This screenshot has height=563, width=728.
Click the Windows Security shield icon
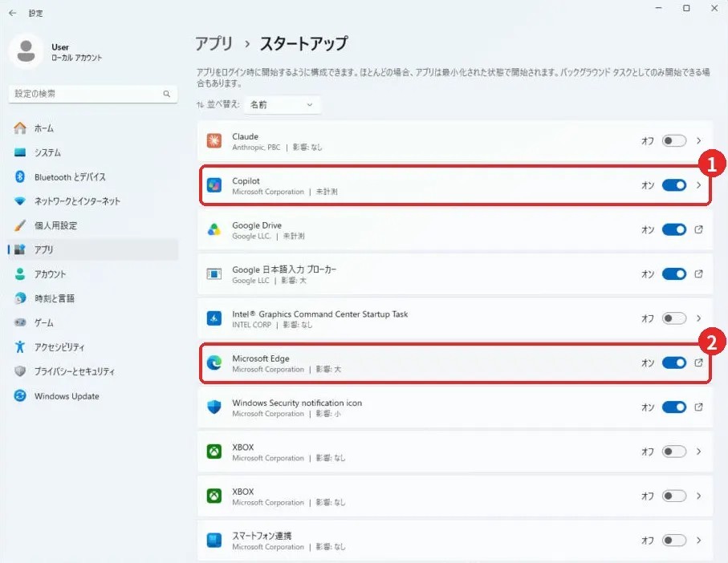[214, 407]
